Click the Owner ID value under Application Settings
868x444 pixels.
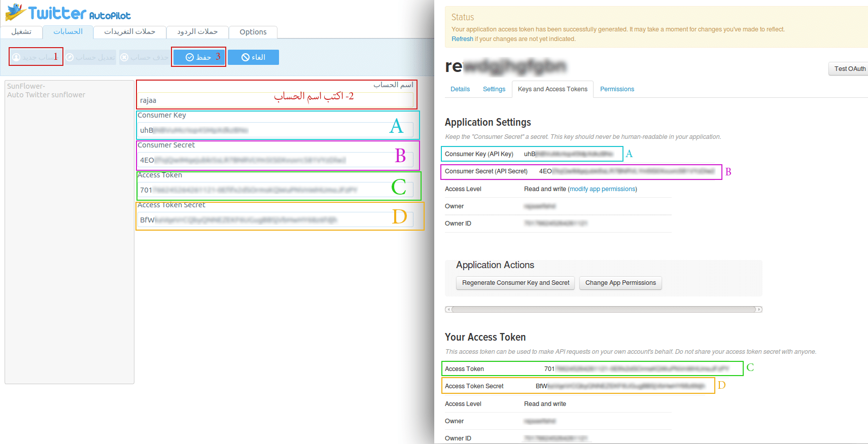555,224
